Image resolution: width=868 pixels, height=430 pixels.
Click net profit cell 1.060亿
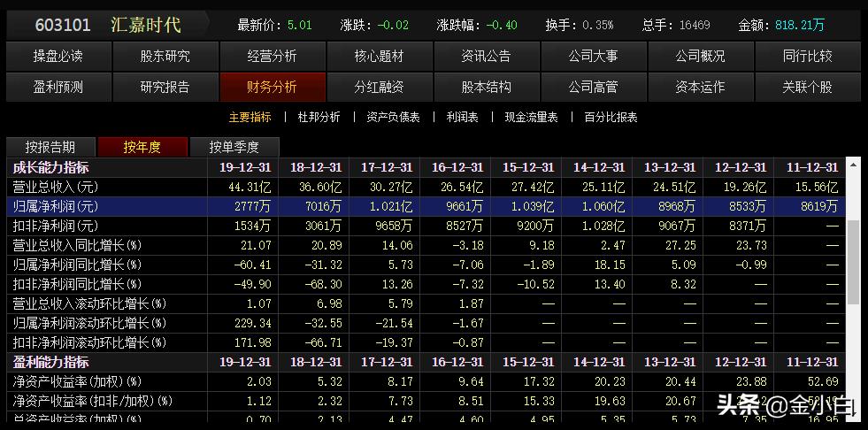pos(603,206)
